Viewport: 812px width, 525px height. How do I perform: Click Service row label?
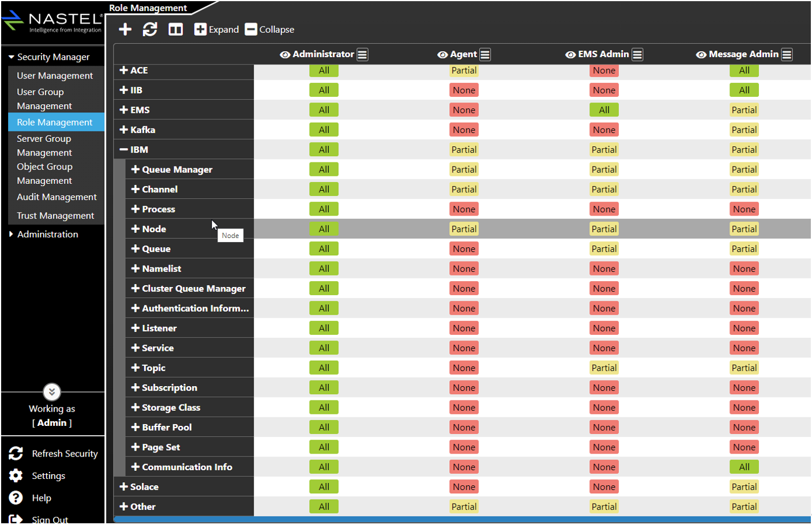point(158,348)
